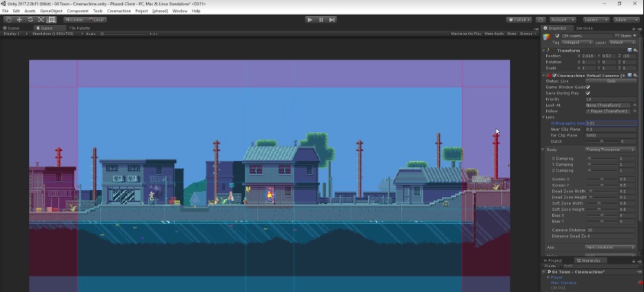Viewport: 644px width, 292px height.
Task: Select the Rect Transform tool
Action: [x=52, y=19]
